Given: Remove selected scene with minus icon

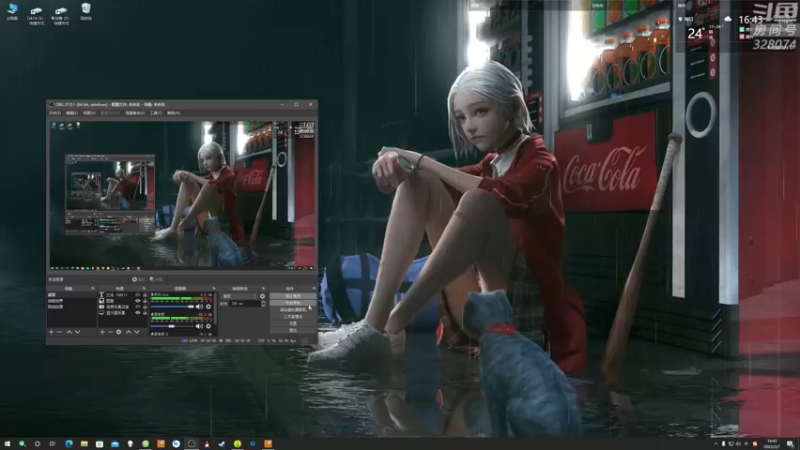Looking at the screenshot, I should [59, 332].
